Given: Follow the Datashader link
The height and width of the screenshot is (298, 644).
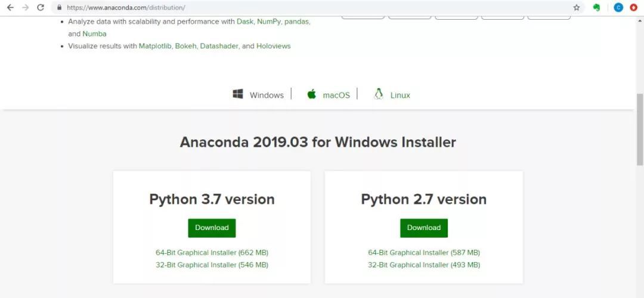Looking at the screenshot, I should [219, 46].
